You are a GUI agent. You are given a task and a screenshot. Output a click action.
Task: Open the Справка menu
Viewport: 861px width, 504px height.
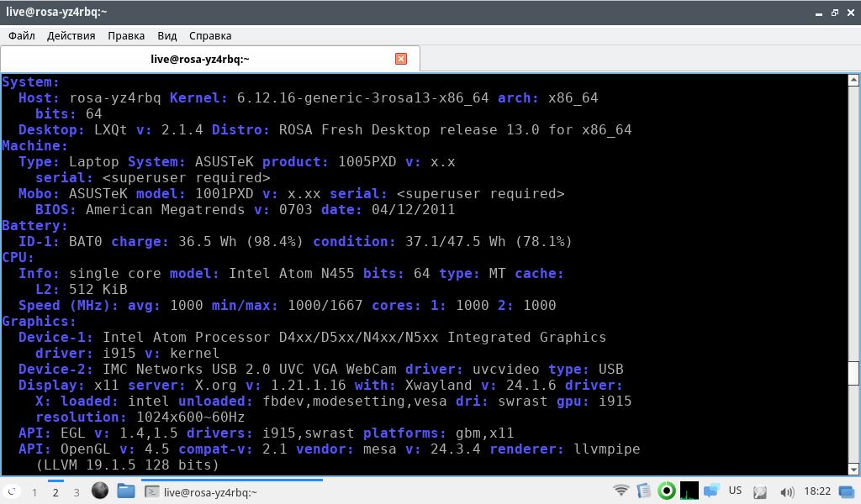[210, 35]
